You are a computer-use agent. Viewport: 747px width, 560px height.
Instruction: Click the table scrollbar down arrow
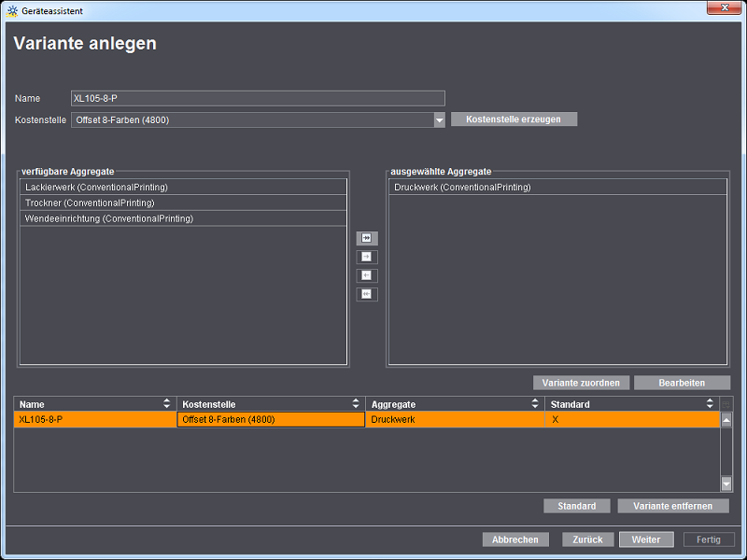tap(726, 483)
